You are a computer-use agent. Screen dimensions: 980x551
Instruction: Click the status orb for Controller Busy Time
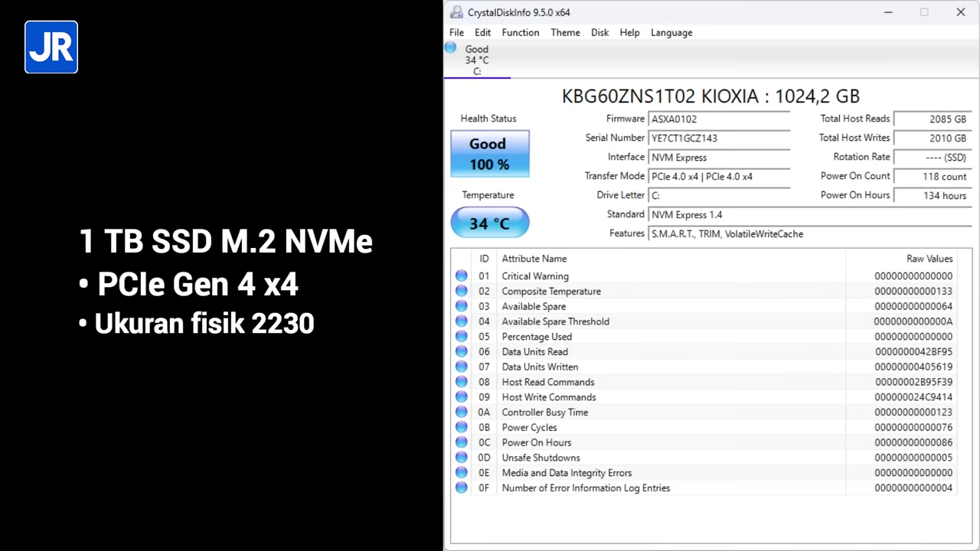461,412
